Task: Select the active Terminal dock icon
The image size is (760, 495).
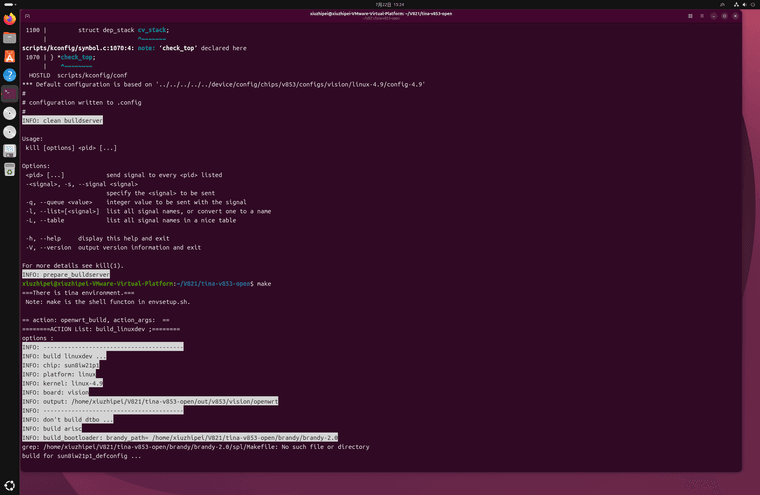Action: [10, 94]
